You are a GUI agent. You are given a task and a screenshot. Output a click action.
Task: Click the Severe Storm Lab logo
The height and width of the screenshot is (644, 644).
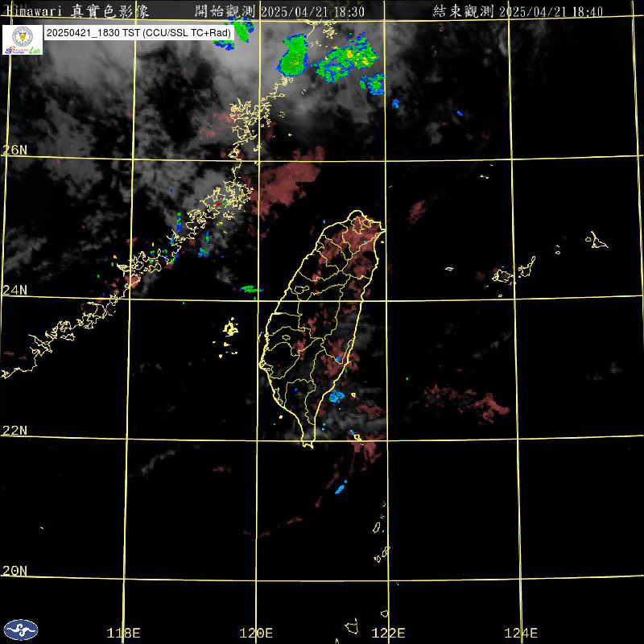(23, 39)
